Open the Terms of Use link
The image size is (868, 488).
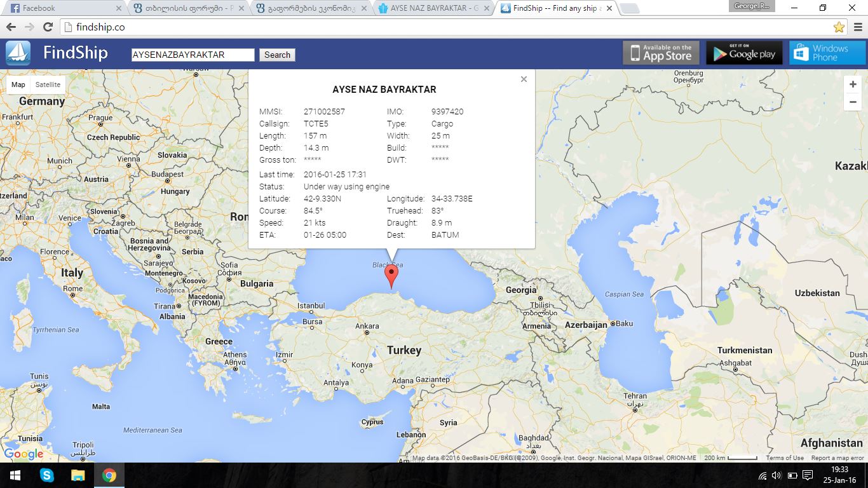pyautogui.click(x=785, y=458)
